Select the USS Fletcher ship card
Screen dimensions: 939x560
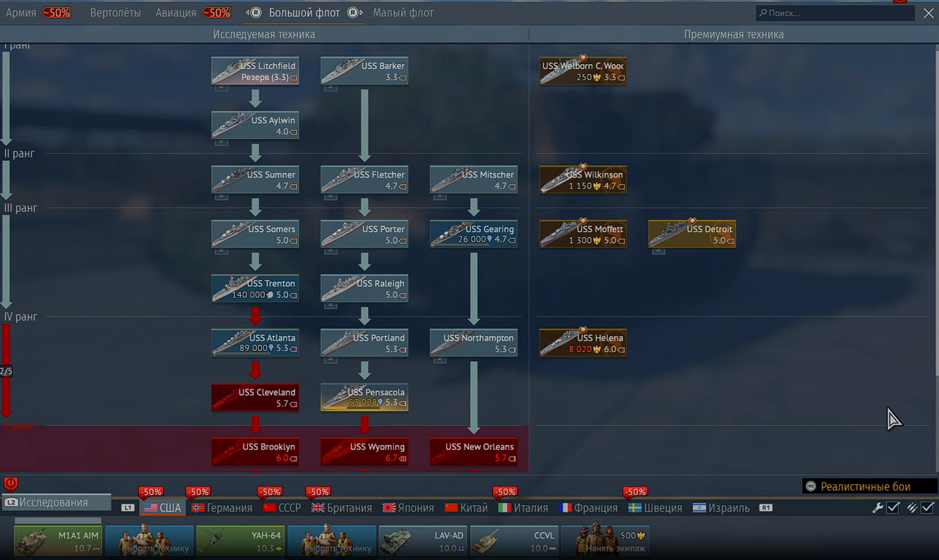click(x=365, y=179)
